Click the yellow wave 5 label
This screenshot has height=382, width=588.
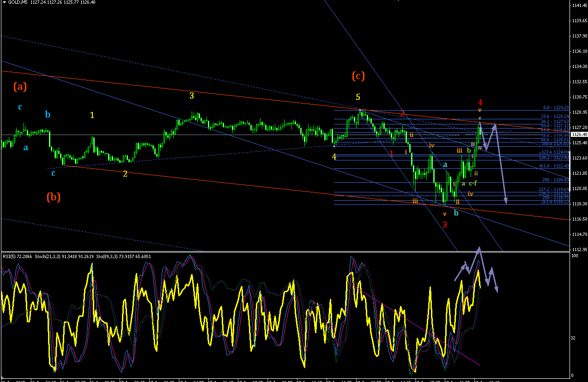pos(358,97)
